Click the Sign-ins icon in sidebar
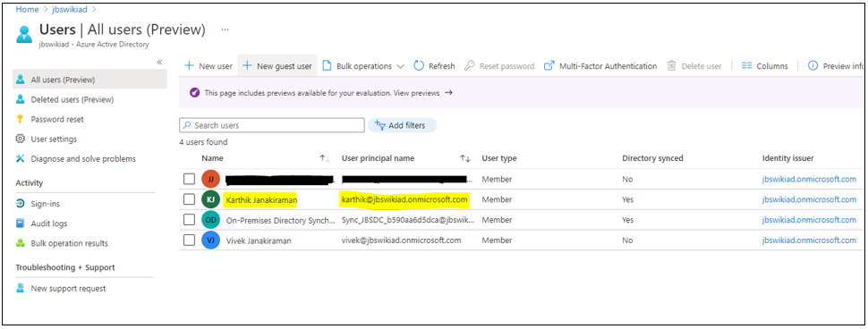 coord(21,204)
